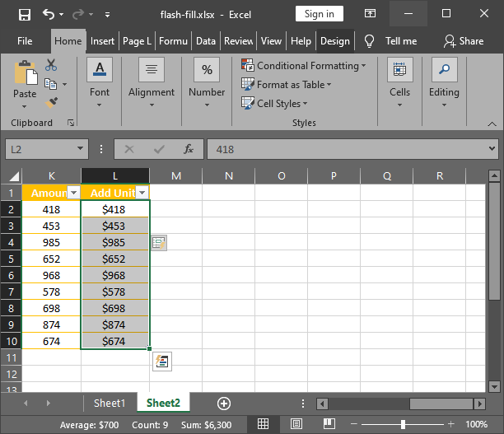Open the Font group menu
The height and width of the screenshot is (434, 504).
pyautogui.click(x=100, y=83)
